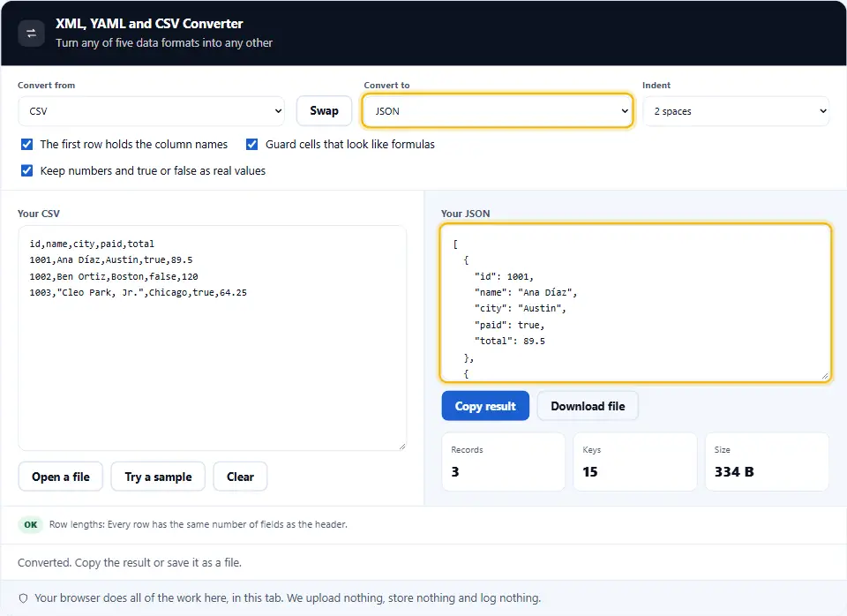Viewport: 847px width, 616px height.
Task: Click the JSON line '"id": 1001,'
Action: (x=504, y=276)
